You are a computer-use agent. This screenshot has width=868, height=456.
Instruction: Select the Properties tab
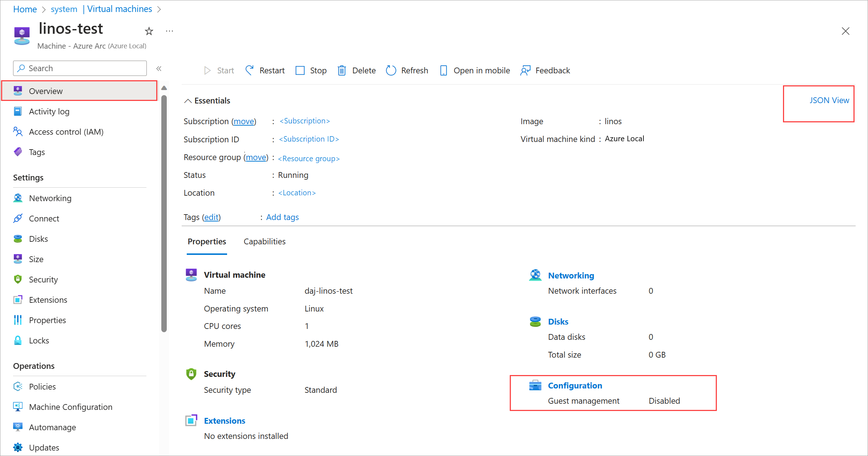click(207, 241)
